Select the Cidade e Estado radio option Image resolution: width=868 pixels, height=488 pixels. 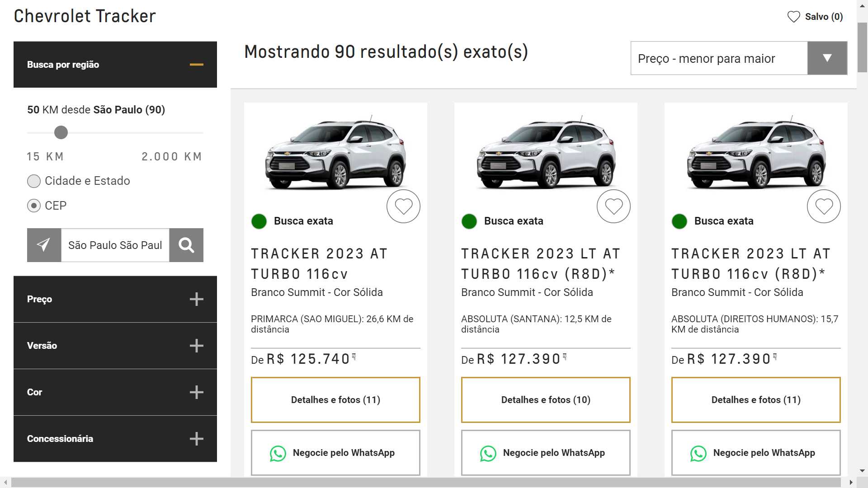[x=34, y=181]
